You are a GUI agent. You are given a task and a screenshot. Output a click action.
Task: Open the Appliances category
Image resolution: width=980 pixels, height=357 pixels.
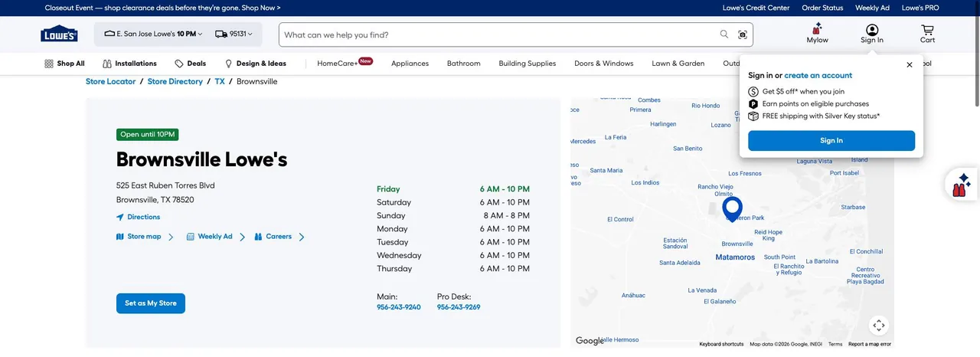coord(410,64)
